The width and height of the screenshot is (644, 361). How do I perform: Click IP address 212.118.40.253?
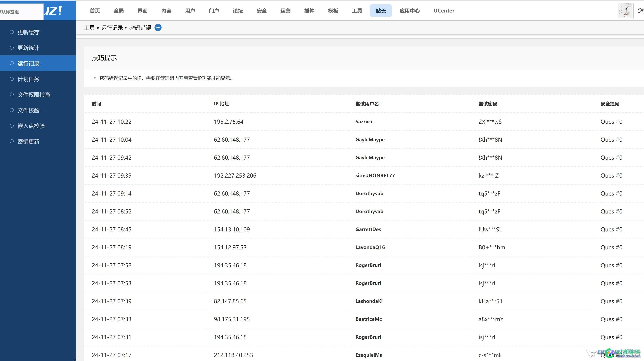(233, 355)
